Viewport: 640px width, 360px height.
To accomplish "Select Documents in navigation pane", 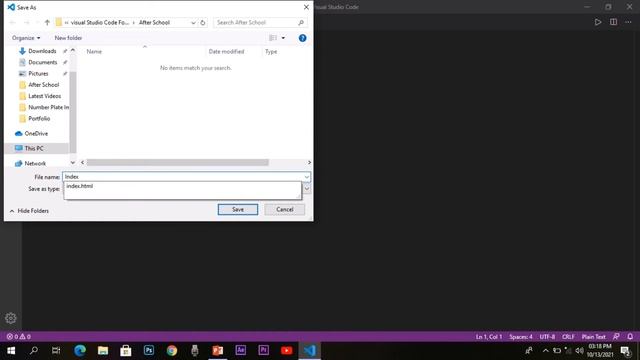I will pos(42,62).
